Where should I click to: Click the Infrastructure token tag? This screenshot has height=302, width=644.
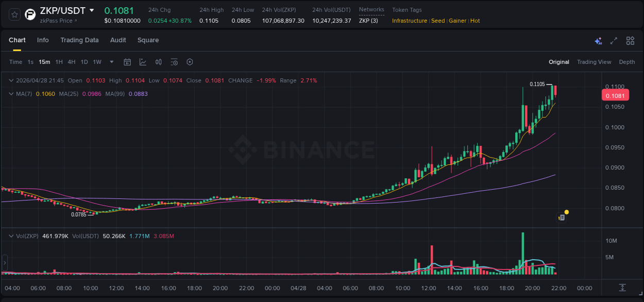(x=410, y=21)
